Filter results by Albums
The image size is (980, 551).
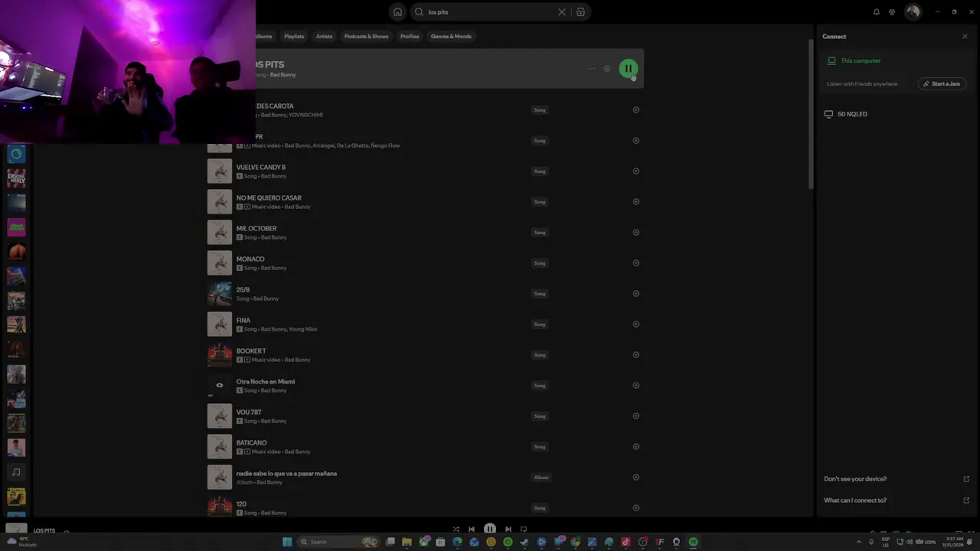point(264,36)
